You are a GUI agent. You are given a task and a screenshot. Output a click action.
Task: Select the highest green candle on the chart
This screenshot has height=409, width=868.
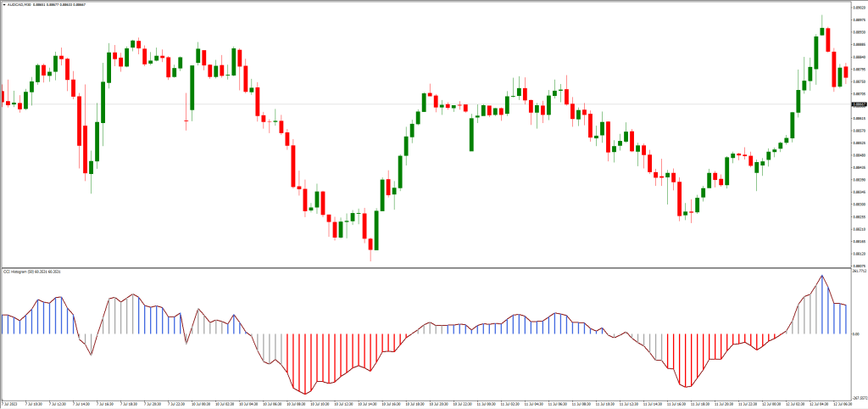[x=821, y=32]
